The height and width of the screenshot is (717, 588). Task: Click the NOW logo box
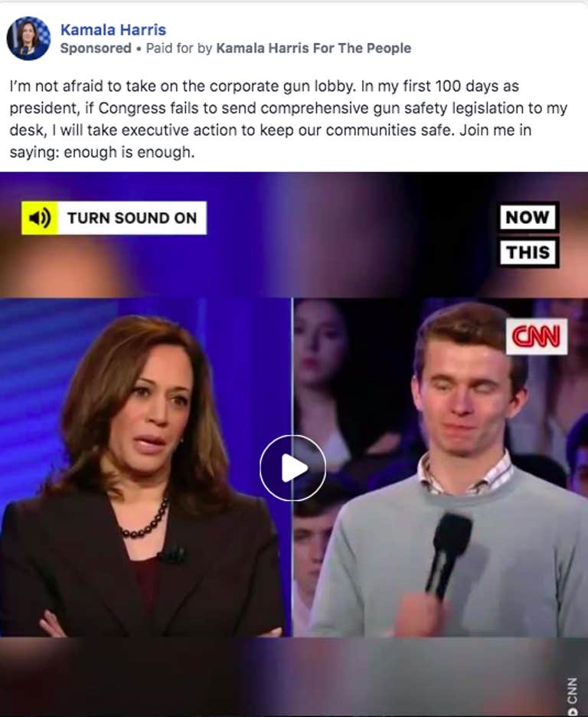[528, 218]
